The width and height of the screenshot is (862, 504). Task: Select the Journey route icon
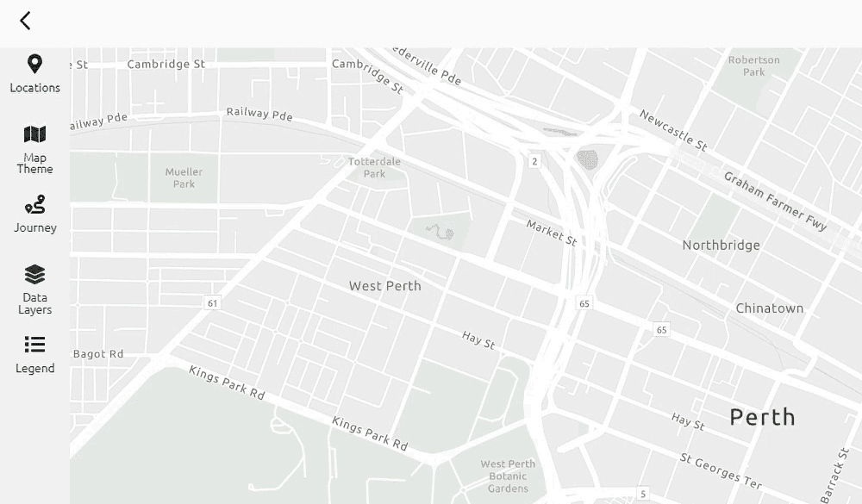(34, 204)
